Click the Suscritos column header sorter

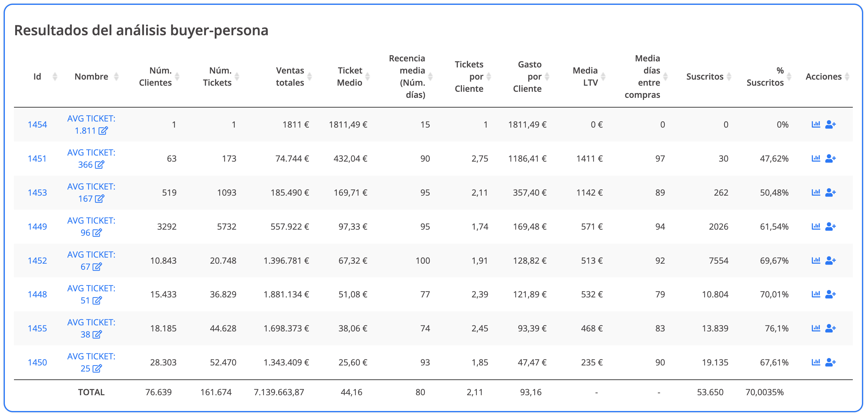coord(729,77)
